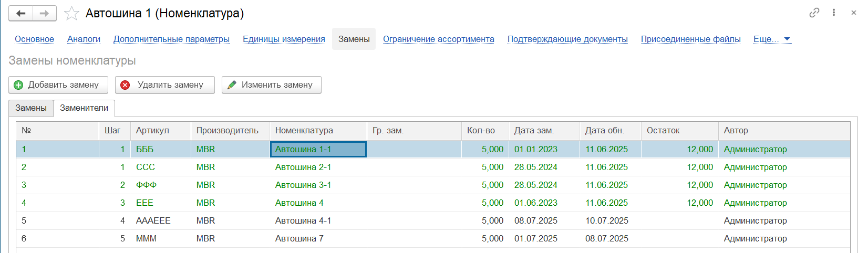
Task: Click the 12,000 value in Автошина 4 row
Action: tap(680, 203)
